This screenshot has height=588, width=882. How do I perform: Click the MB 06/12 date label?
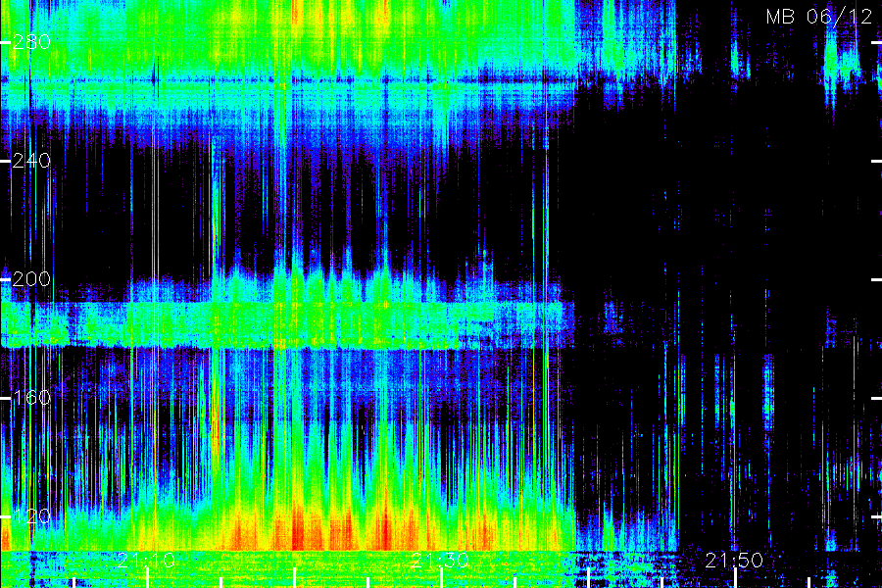(x=819, y=17)
